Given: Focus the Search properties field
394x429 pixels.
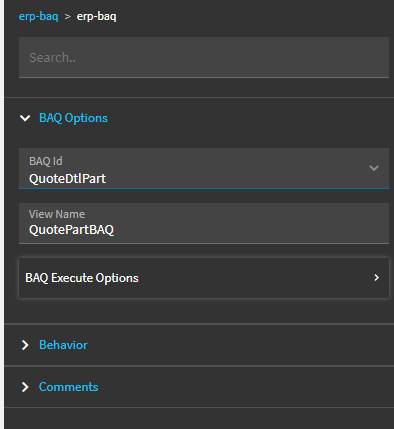Looking at the screenshot, I should (204, 57).
